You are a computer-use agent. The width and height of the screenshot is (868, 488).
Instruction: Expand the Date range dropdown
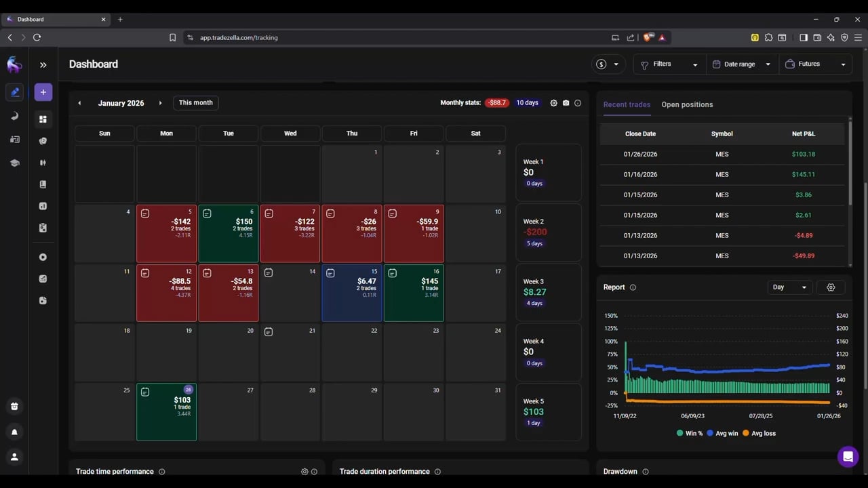[742, 64]
